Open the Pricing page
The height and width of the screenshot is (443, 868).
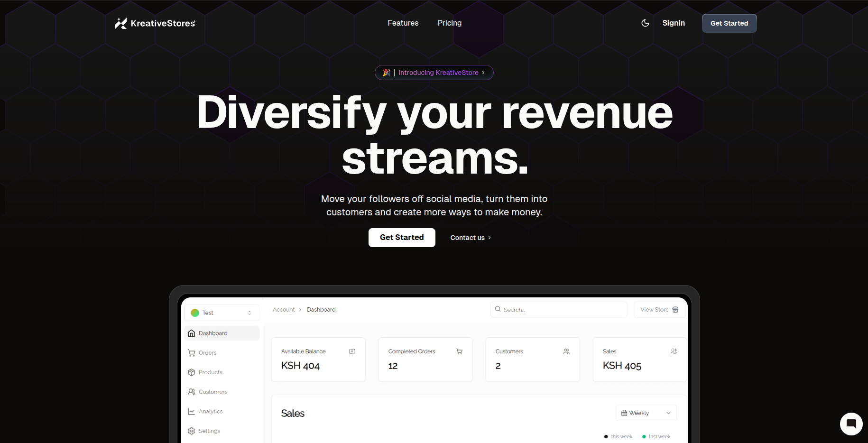449,23
